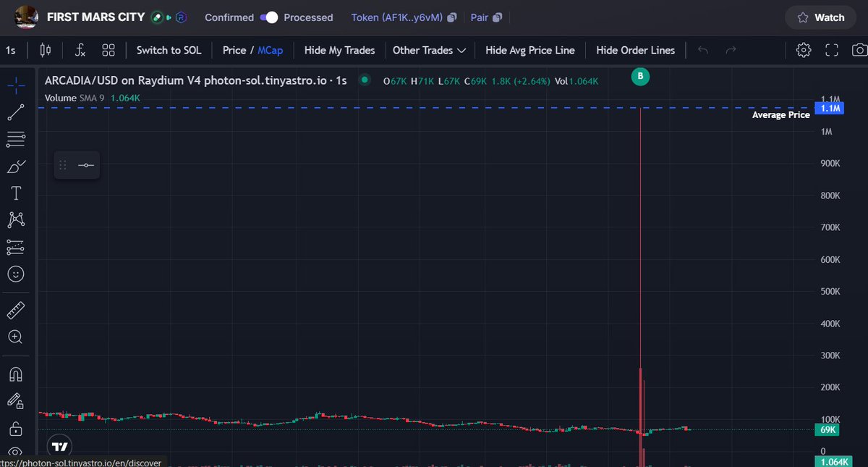Click the ARCADIA/USD chart title legend

tap(195, 81)
